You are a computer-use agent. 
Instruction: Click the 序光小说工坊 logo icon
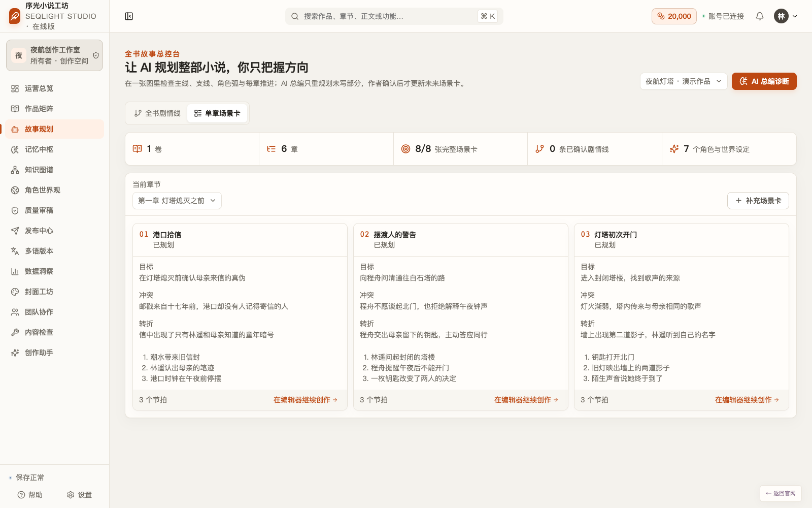coord(15,16)
